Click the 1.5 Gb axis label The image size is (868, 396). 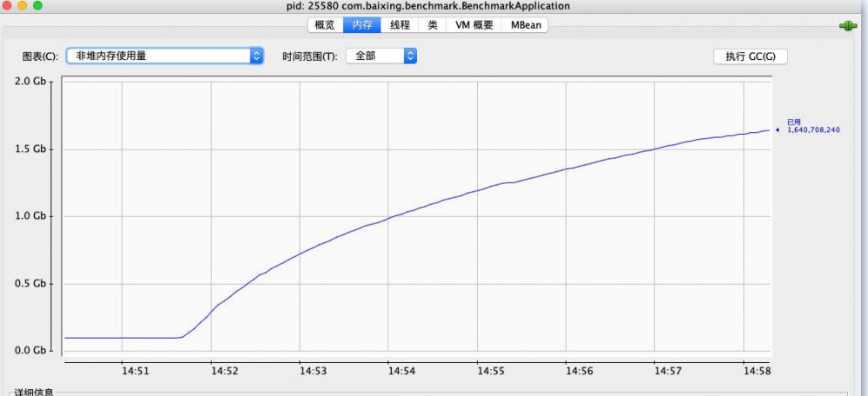pos(31,148)
